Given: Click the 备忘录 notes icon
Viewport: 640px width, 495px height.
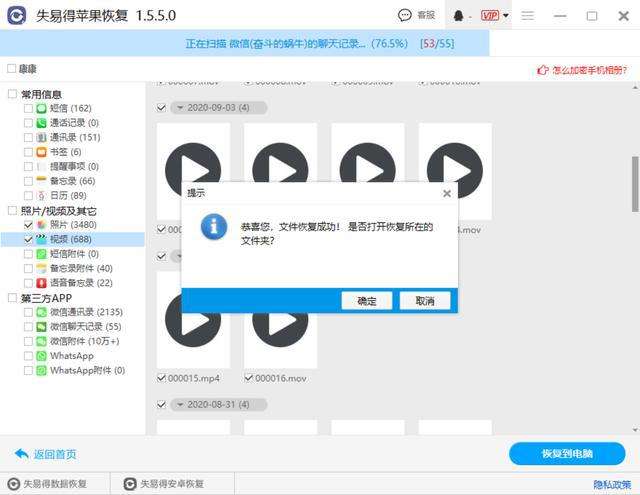Looking at the screenshot, I should click(x=41, y=181).
